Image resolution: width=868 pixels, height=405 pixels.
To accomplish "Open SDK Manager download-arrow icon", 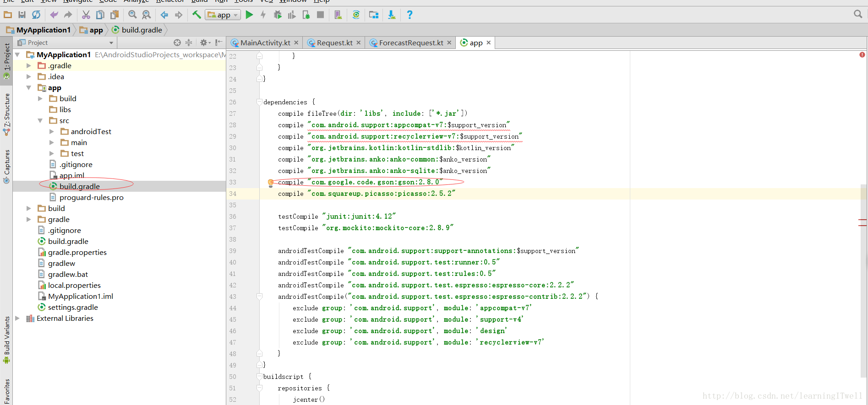I will tap(392, 15).
